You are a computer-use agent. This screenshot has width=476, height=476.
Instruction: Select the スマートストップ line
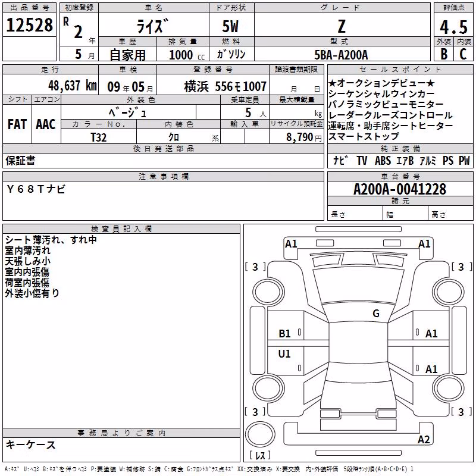(x=364, y=136)
